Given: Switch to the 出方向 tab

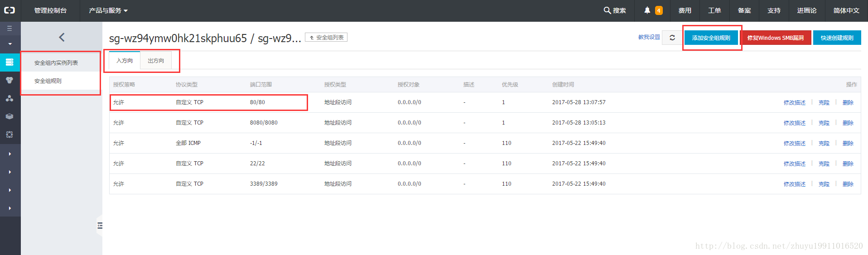Looking at the screenshot, I should coord(156,60).
